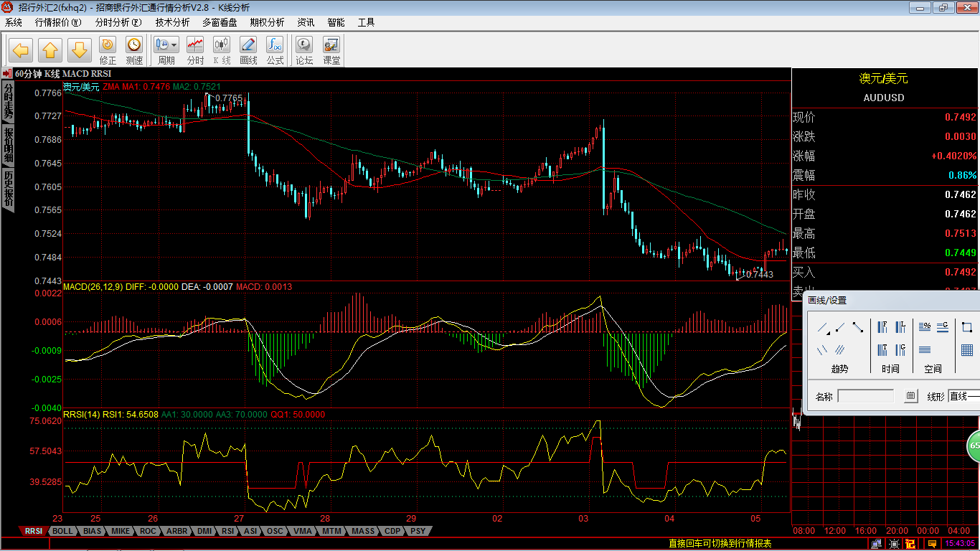Switch to the MIKE indicator tab
980x551 pixels.
pyautogui.click(x=121, y=531)
